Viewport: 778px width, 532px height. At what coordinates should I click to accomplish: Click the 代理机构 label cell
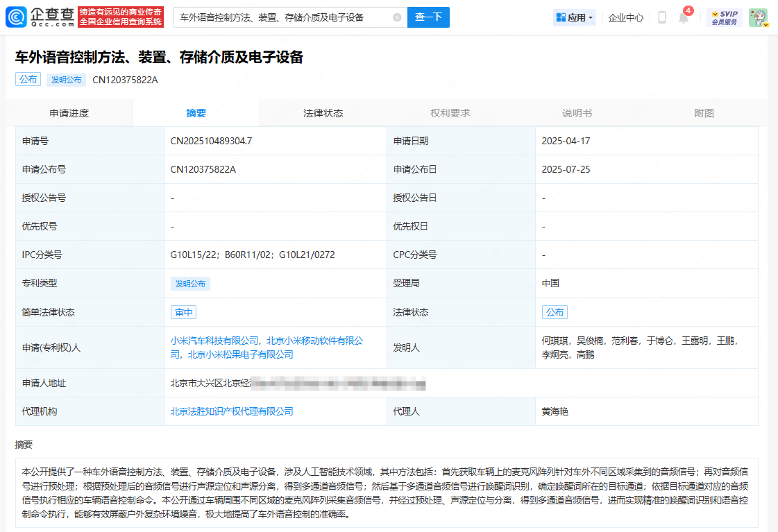pos(90,411)
